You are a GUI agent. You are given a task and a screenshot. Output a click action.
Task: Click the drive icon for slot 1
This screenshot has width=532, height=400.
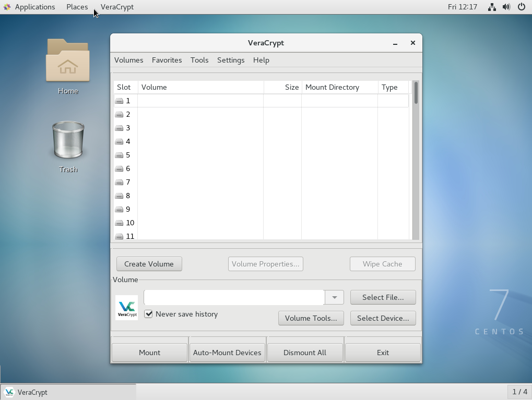(119, 101)
